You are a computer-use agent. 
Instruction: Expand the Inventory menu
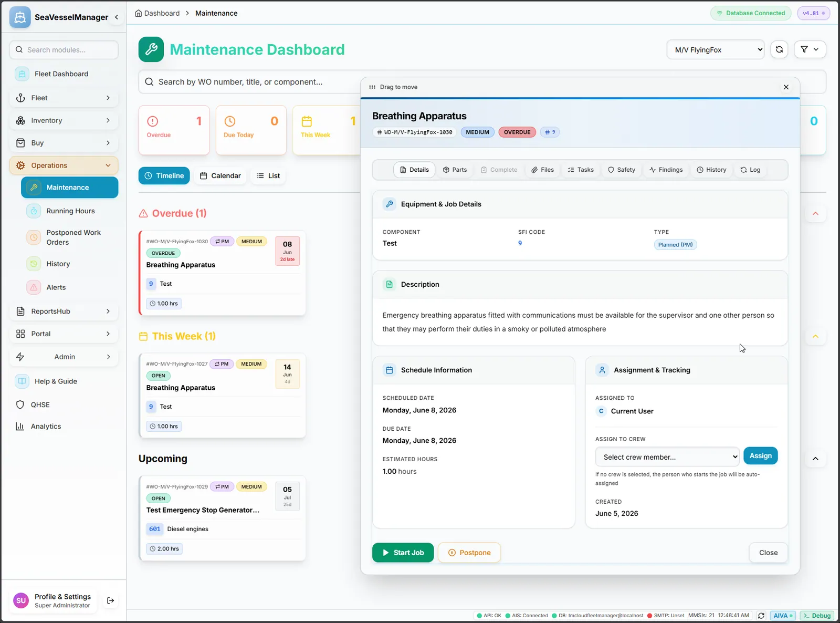pyautogui.click(x=64, y=120)
